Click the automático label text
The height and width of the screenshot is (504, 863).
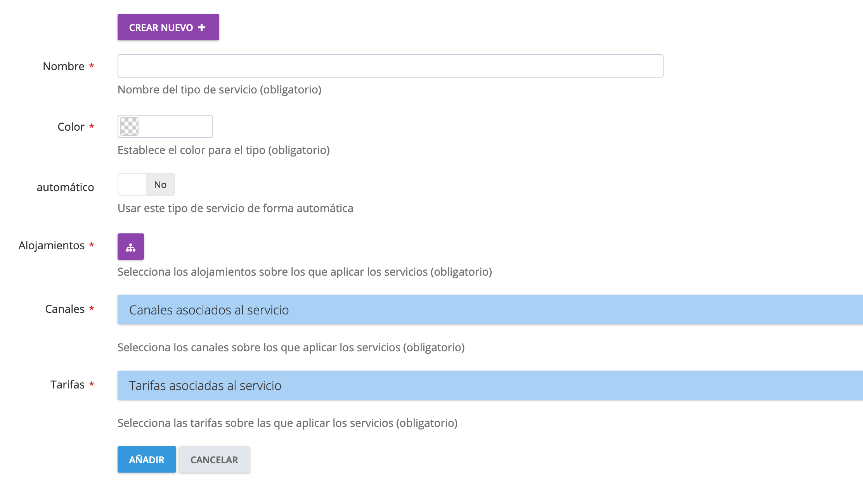click(x=65, y=187)
